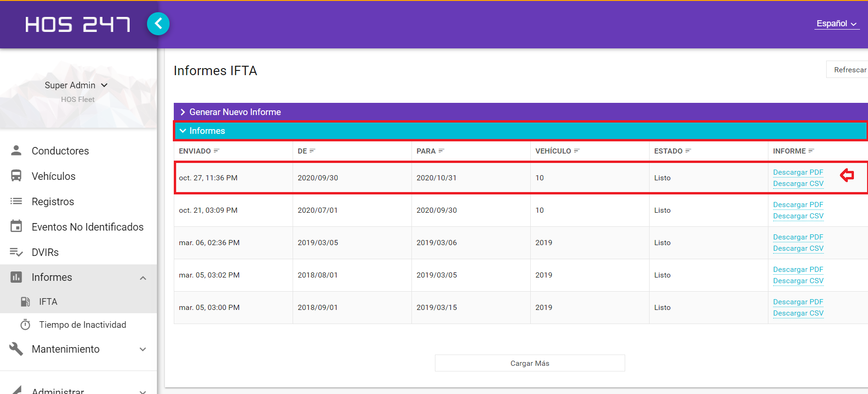868x394 pixels.
Task: Click the Vehículos bus icon
Action: (16, 176)
